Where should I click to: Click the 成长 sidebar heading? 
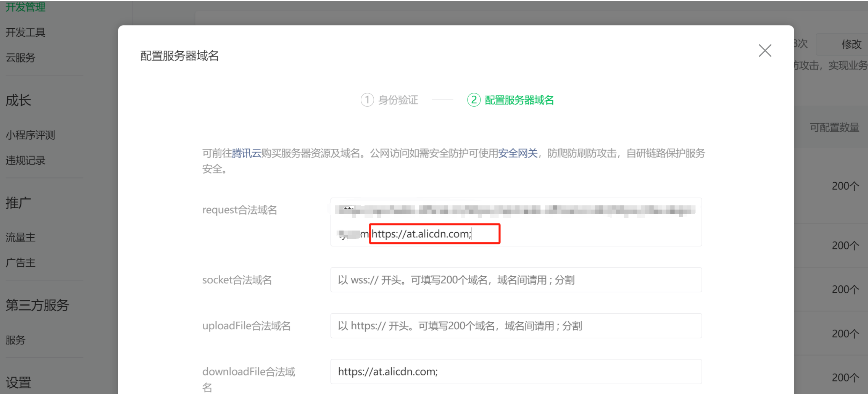coord(18,101)
